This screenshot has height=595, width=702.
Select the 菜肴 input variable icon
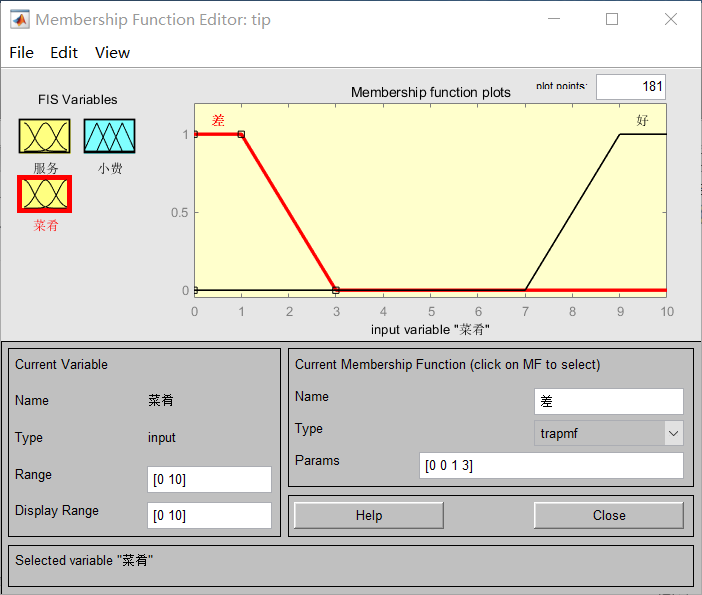44,194
